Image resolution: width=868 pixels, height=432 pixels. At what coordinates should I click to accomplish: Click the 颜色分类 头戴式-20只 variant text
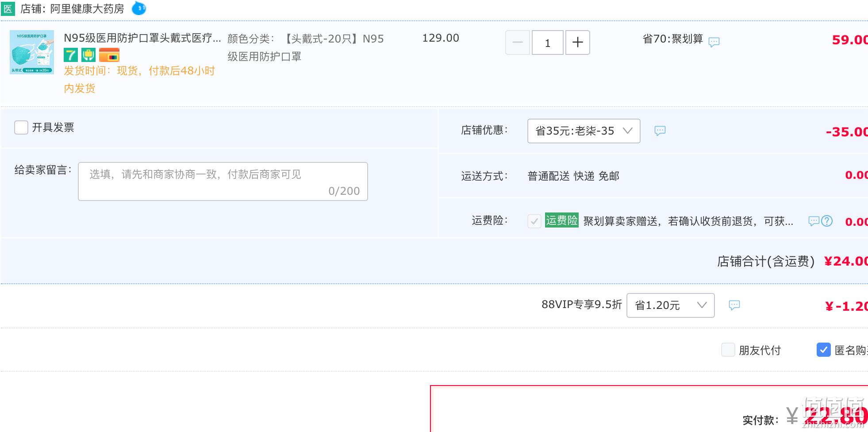pos(306,47)
